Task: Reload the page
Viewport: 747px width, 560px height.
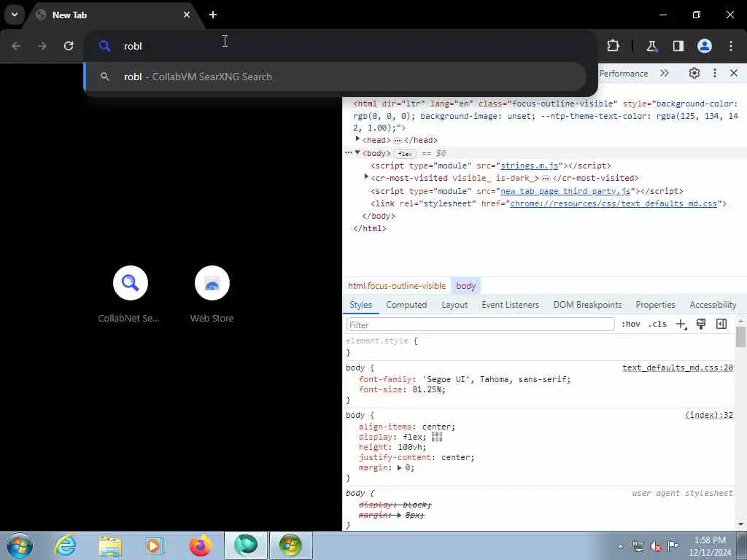Action: point(69,46)
